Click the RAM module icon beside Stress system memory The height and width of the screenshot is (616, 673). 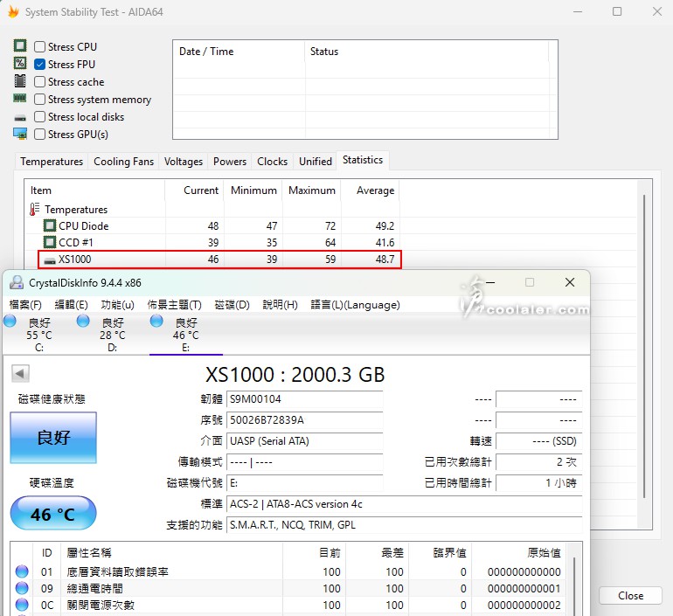tap(20, 98)
